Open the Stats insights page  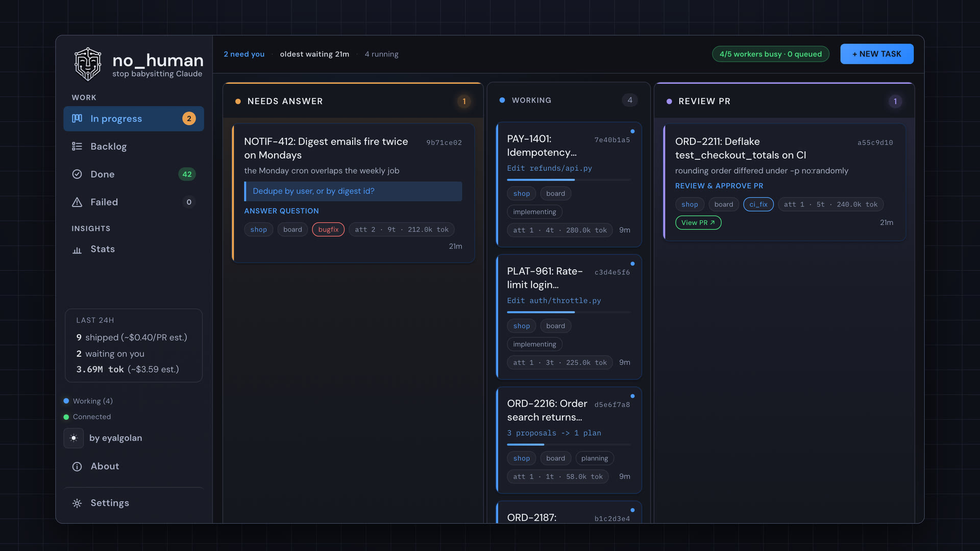point(134,249)
